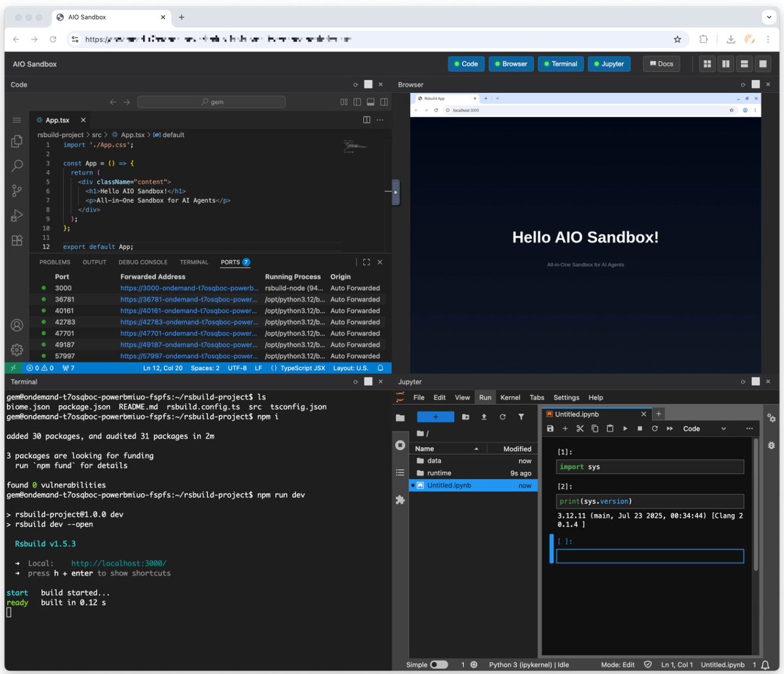
Task: Click the empty active notebook cell input
Action: click(x=650, y=556)
